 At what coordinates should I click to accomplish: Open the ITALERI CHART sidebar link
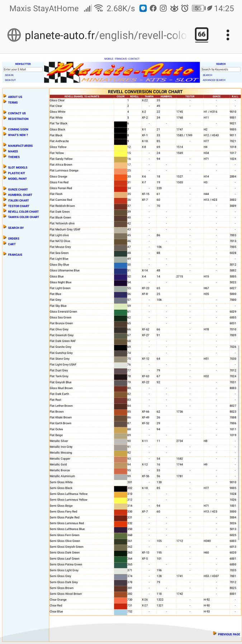19,200
